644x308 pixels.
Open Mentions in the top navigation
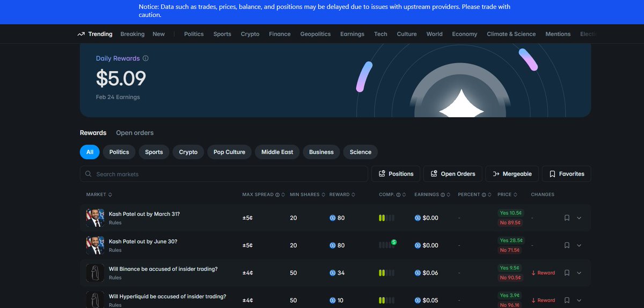(558, 34)
